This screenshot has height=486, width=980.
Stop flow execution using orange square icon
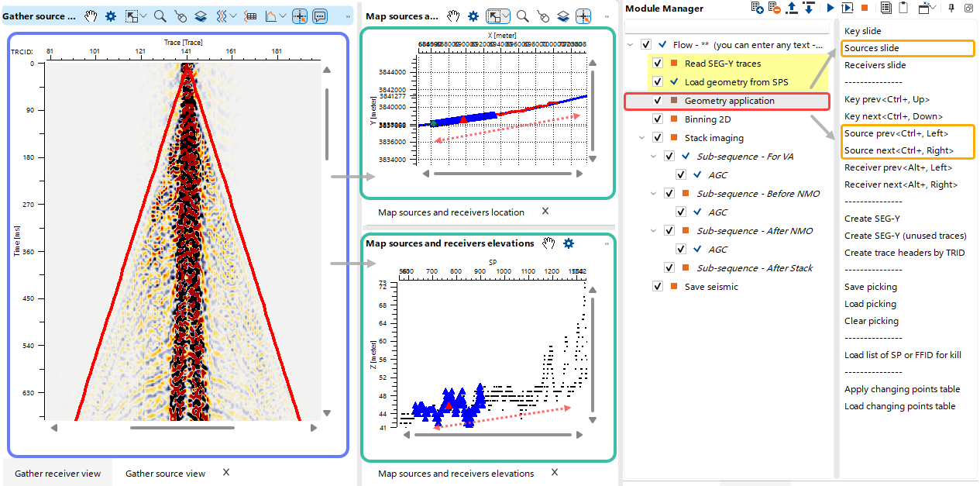864,9
